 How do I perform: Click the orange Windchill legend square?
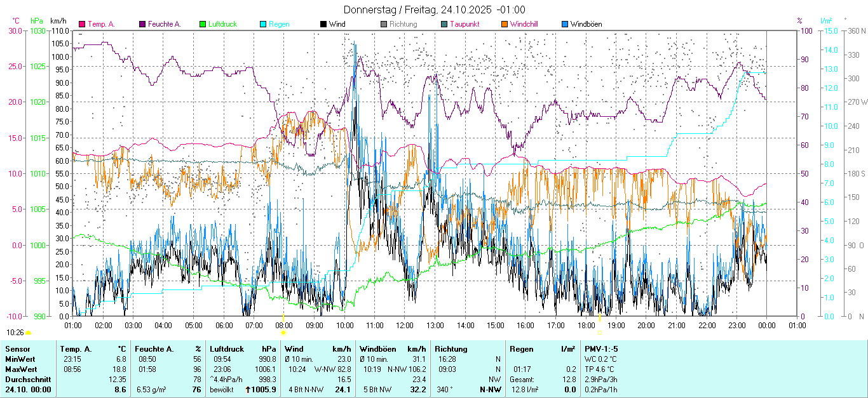pyautogui.click(x=505, y=24)
